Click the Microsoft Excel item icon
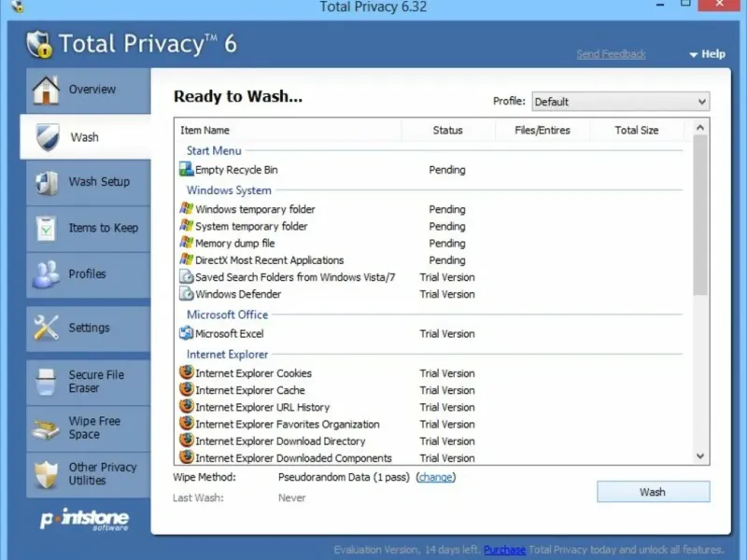Viewport: 747px width, 560px height. [186, 333]
